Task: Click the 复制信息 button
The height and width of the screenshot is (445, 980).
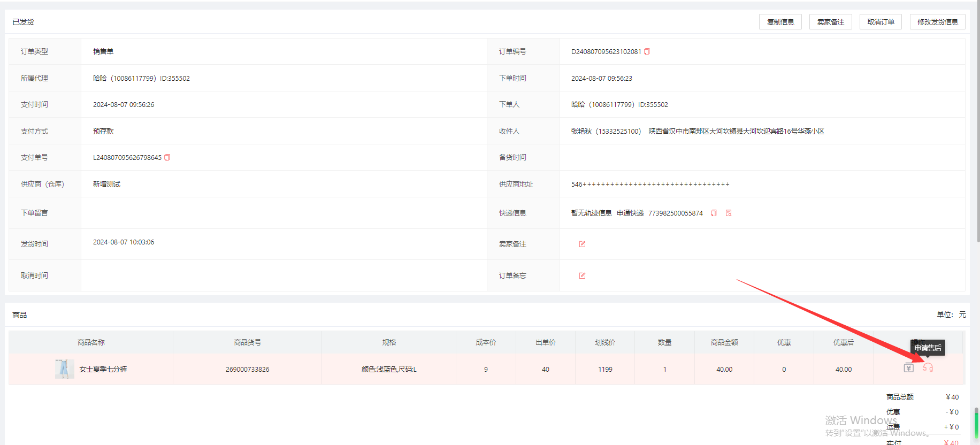Action: [x=780, y=22]
